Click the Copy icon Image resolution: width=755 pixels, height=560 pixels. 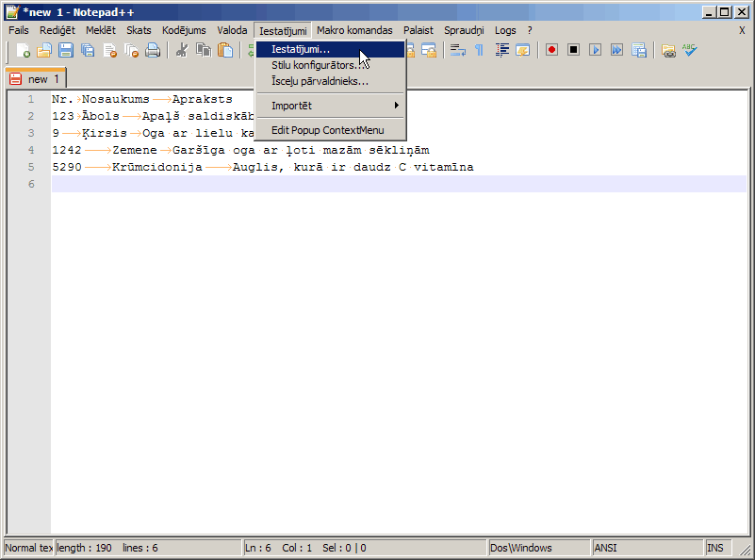coord(204,50)
